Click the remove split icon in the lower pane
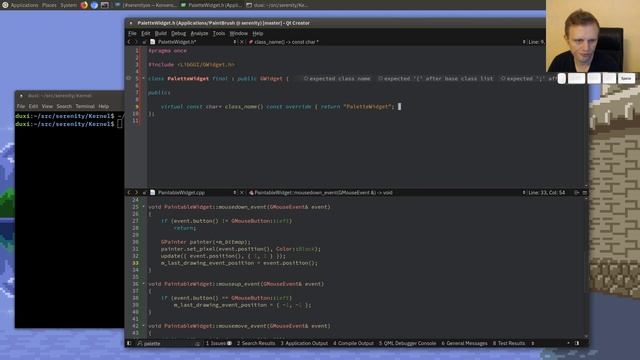Screen dimensions: 640x360 pyautogui.click(x=584, y=192)
